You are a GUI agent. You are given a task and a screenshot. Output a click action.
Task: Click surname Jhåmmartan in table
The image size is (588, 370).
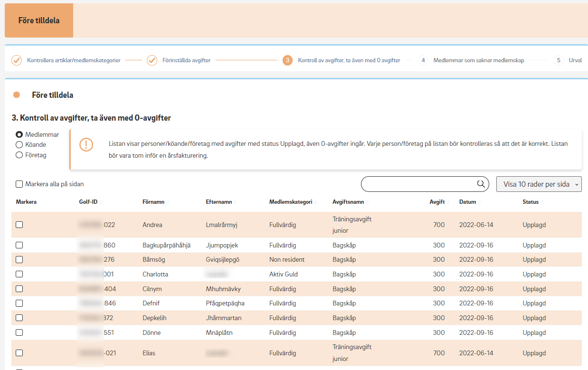pyautogui.click(x=224, y=318)
